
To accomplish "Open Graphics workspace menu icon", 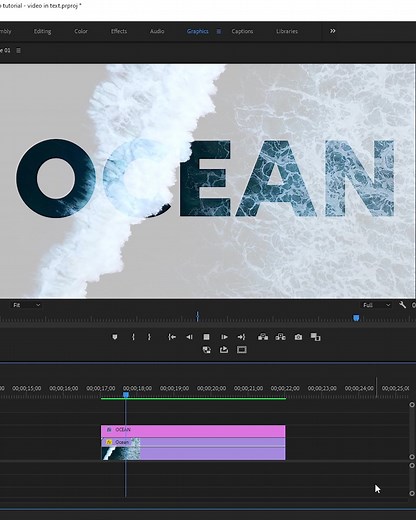I will 219,31.
